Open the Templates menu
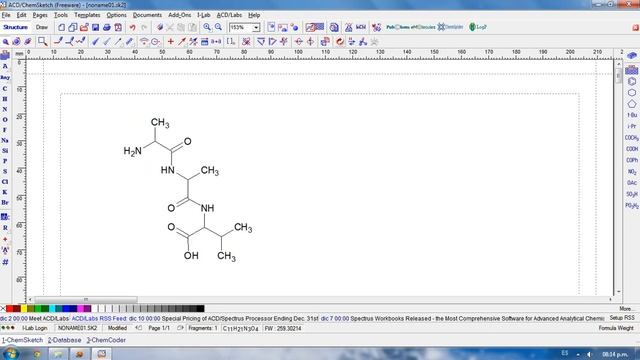The width and height of the screenshot is (640, 360). click(x=87, y=15)
